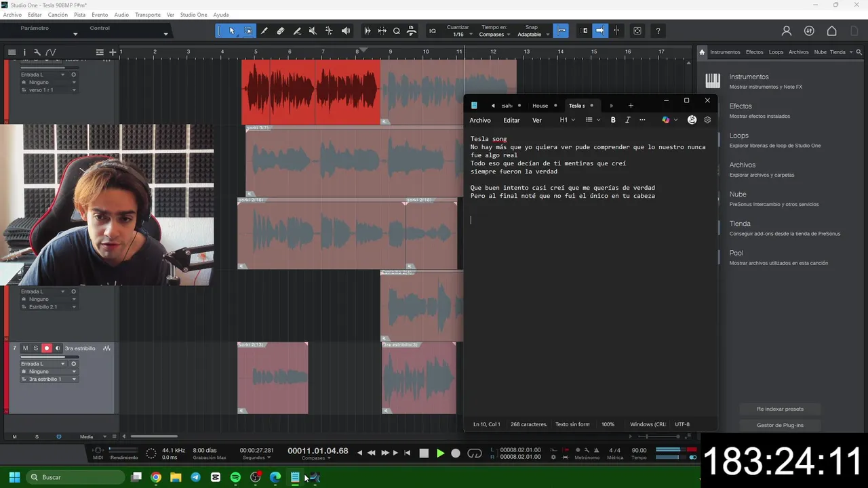Click the Instrumentos piano icon

713,81
